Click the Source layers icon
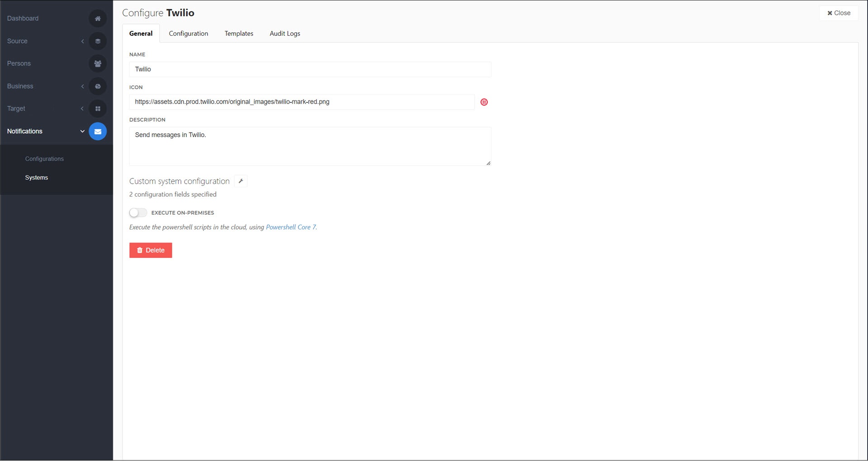 coord(98,41)
